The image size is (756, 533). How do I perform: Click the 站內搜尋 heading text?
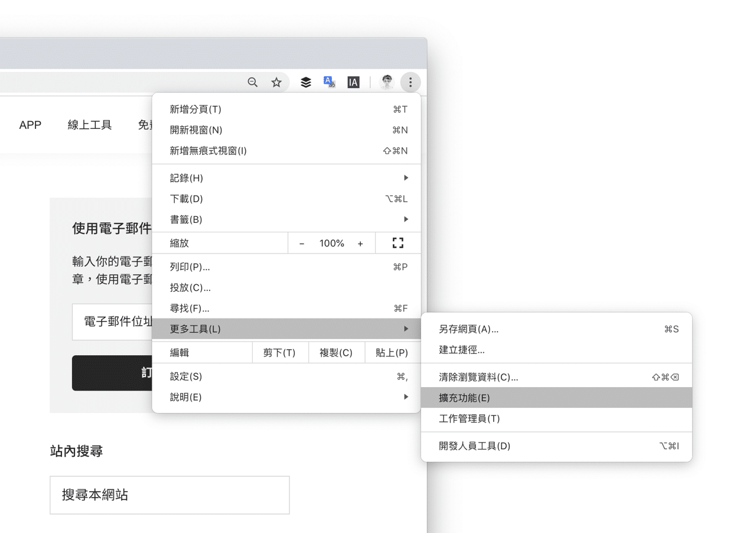point(77,451)
